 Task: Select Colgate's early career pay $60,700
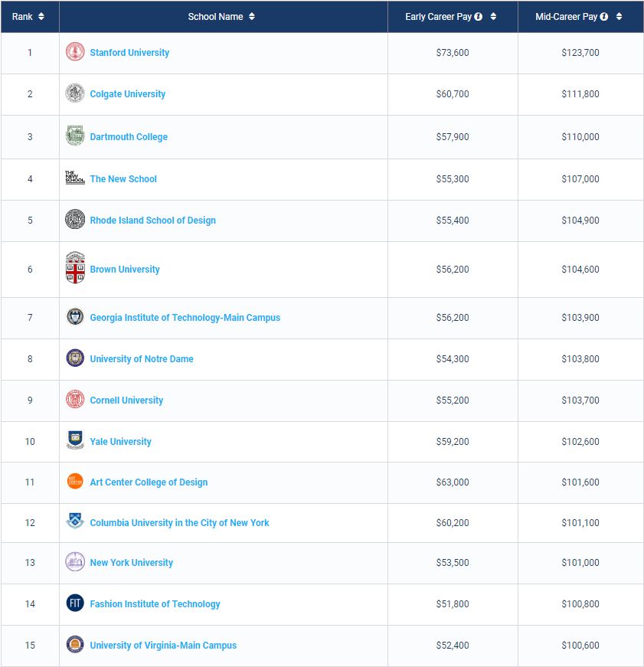click(x=453, y=94)
